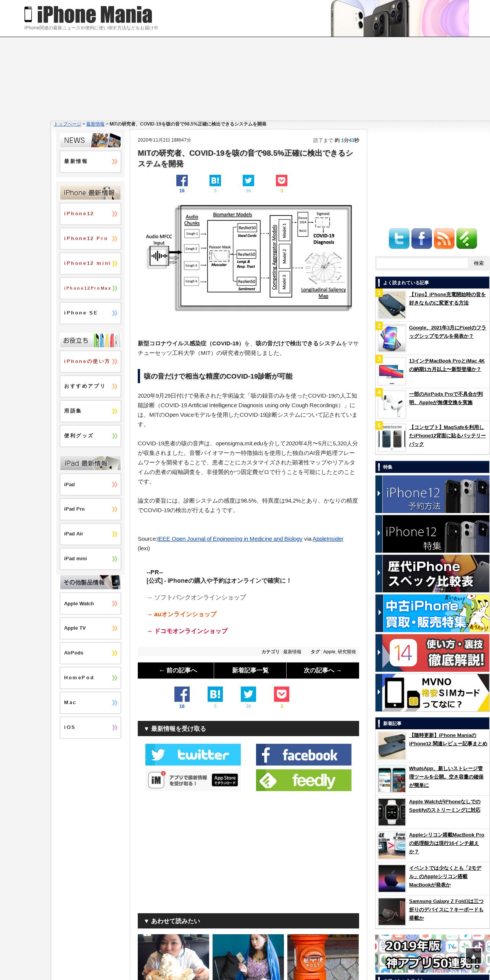Open 用語集 sidebar item
The height and width of the screenshot is (980, 490).
tap(90, 411)
